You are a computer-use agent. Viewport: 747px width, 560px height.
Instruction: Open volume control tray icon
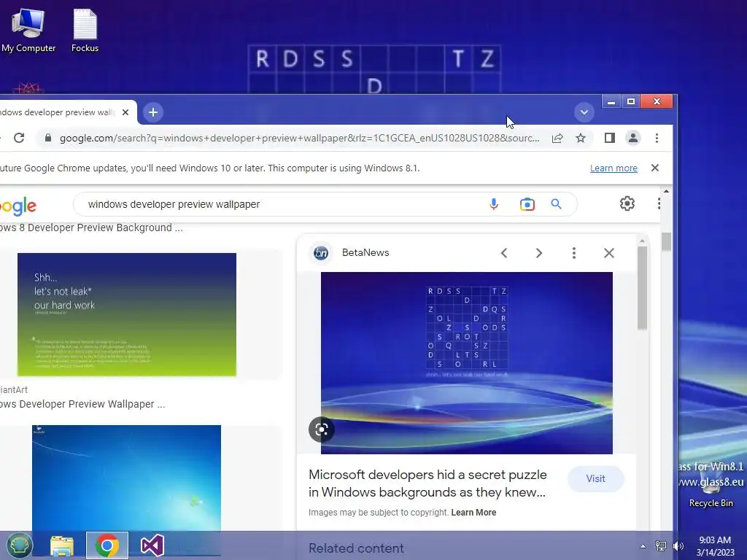click(678, 546)
